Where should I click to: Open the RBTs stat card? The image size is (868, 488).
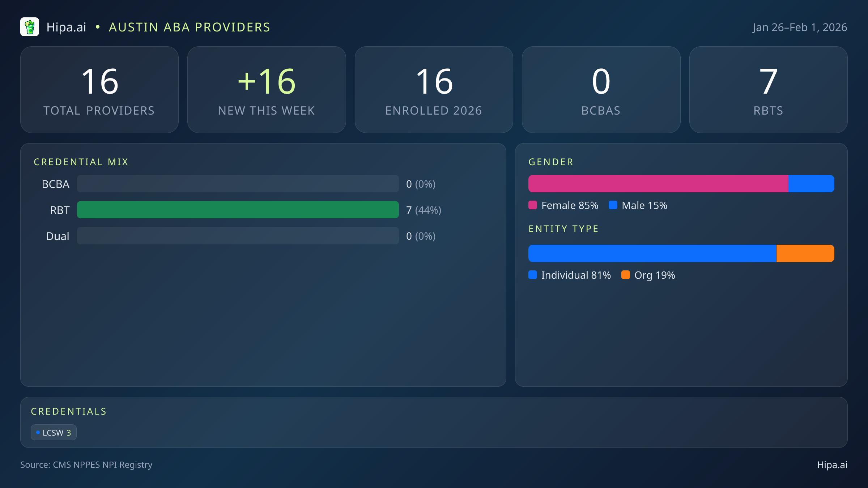(768, 90)
